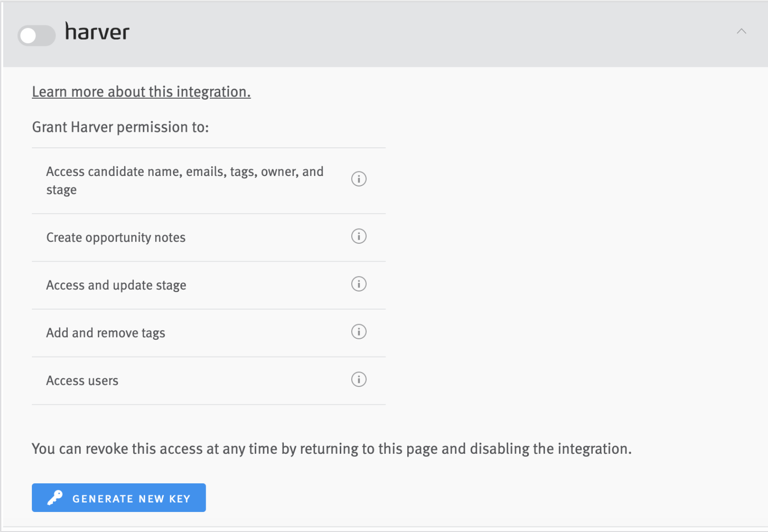Select the 'Create opportunity notes' permission text
Image resolution: width=768 pixels, height=532 pixels.
[x=116, y=238]
